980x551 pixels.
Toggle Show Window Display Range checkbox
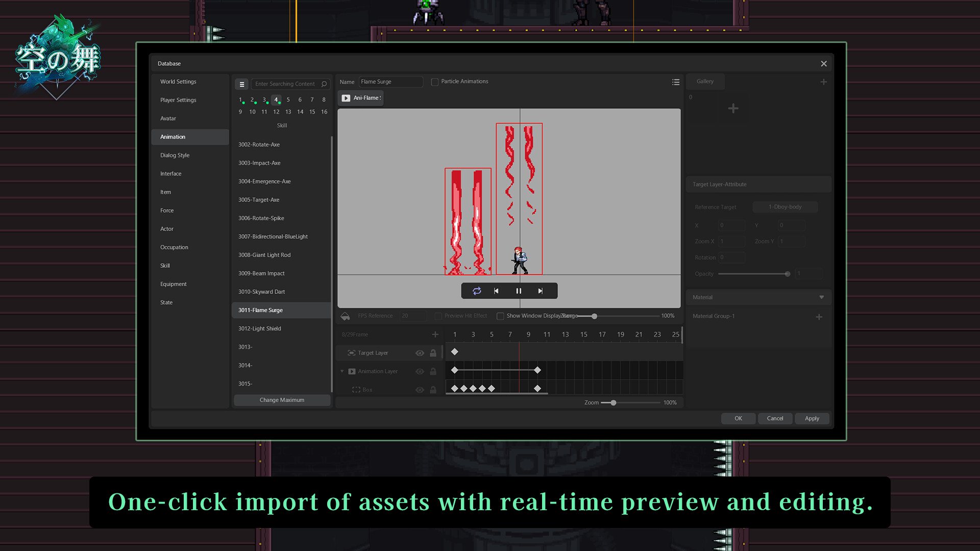click(500, 316)
